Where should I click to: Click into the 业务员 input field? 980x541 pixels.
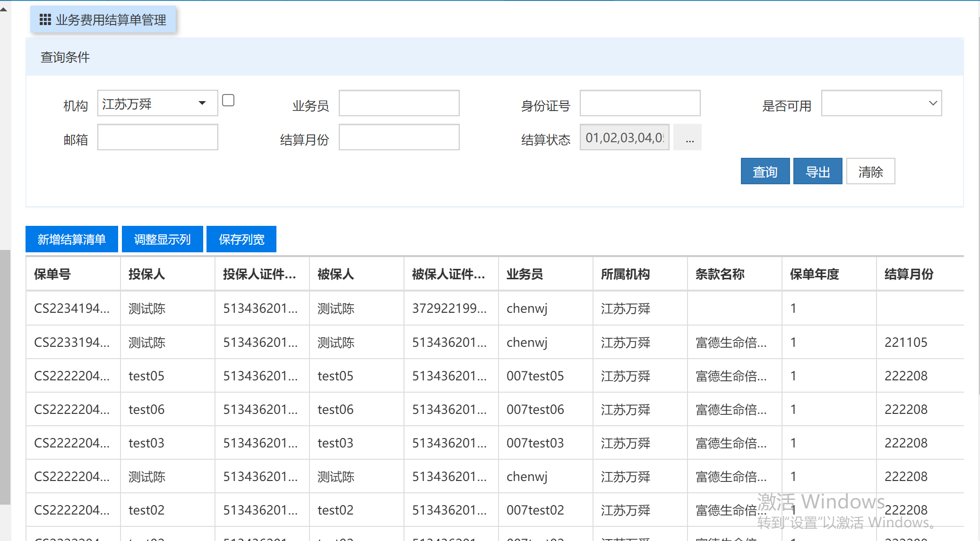tap(399, 103)
